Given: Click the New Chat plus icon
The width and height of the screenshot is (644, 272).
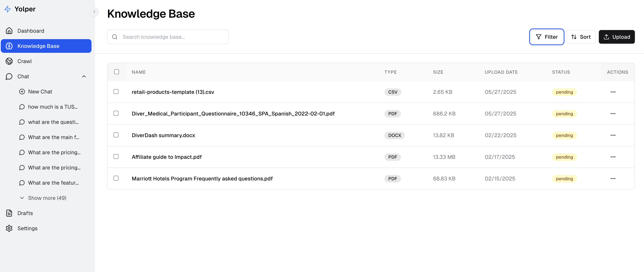Looking at the screenshot, I should pyautogui.click(x=22, y=92).
